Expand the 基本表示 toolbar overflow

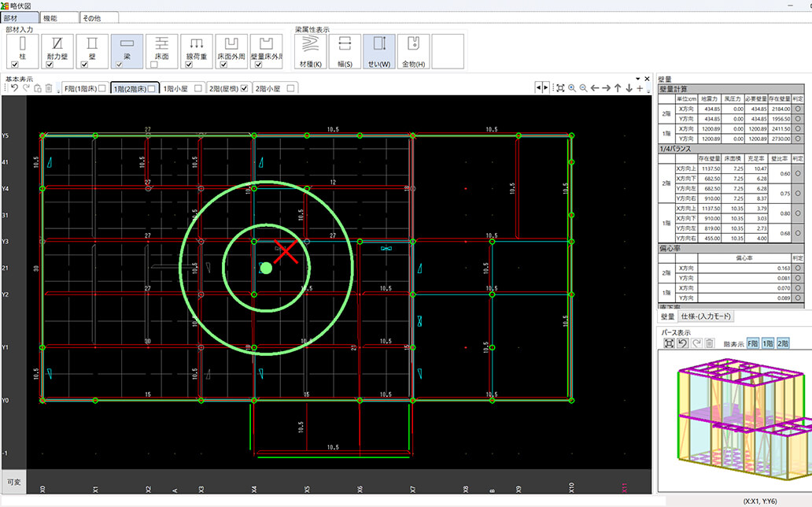[59, 90]
